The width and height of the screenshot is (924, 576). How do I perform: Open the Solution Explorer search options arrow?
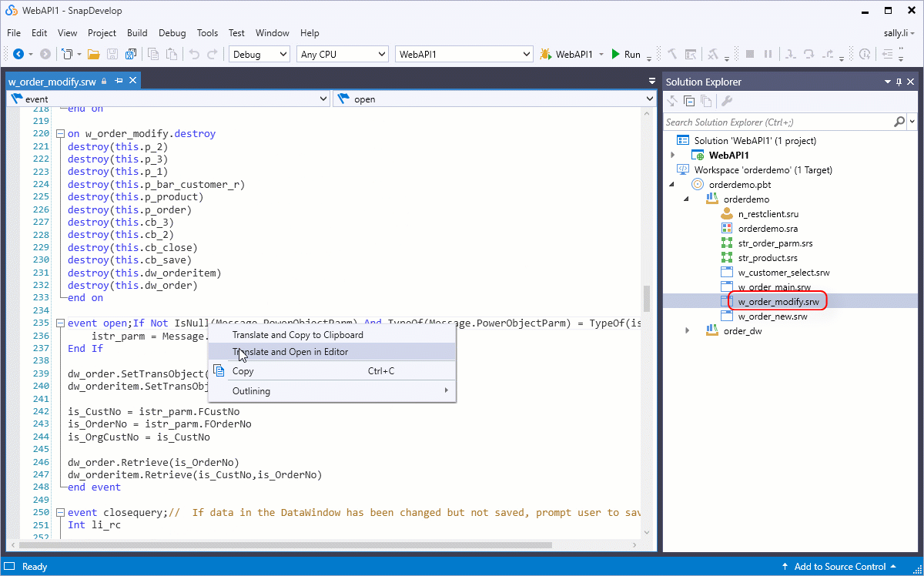tap(912, 122)
